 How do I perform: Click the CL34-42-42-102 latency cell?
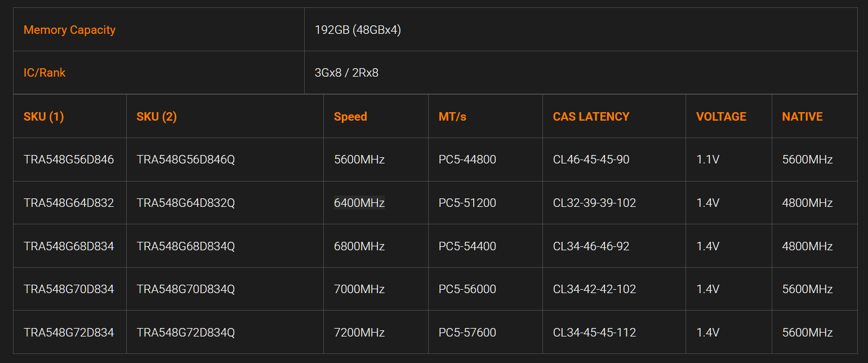coord(594,289)
